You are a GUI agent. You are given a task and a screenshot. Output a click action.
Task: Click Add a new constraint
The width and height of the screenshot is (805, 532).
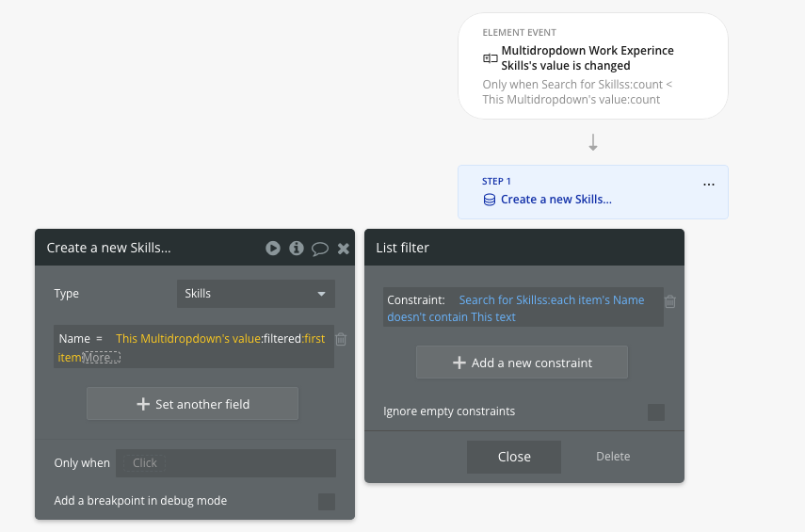(522, 363)
